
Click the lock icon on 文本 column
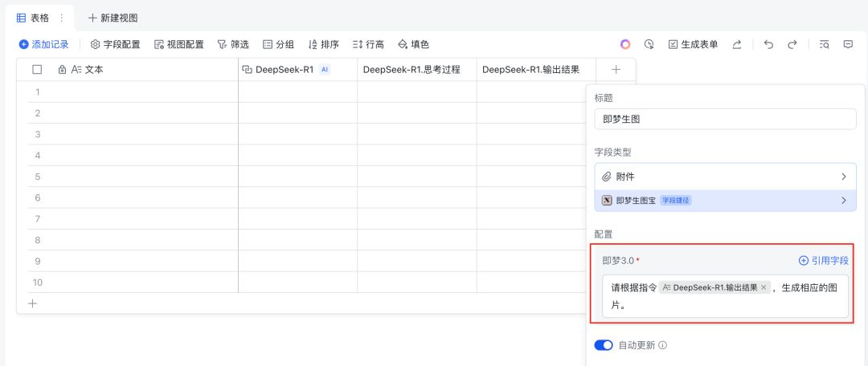point(62,70)
